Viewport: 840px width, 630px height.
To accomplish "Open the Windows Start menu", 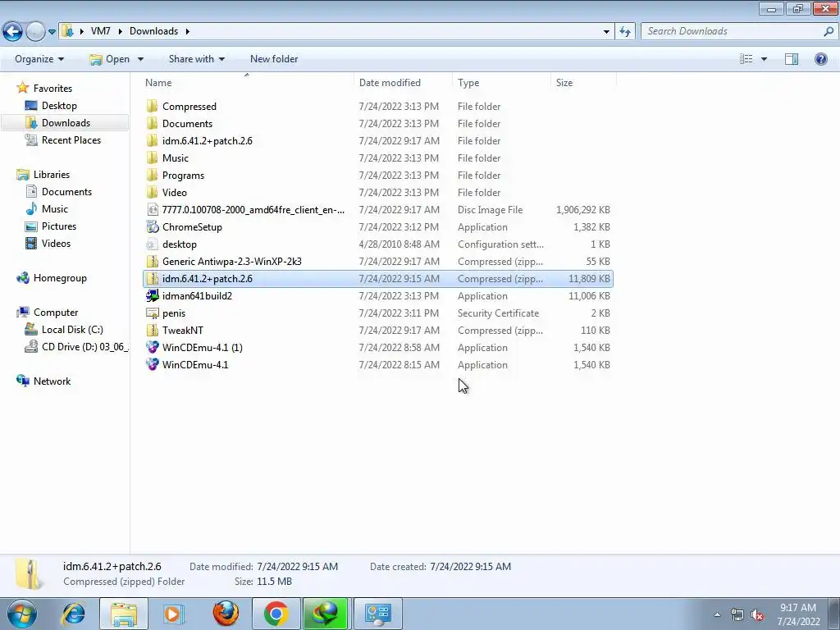I will [22, 614].
